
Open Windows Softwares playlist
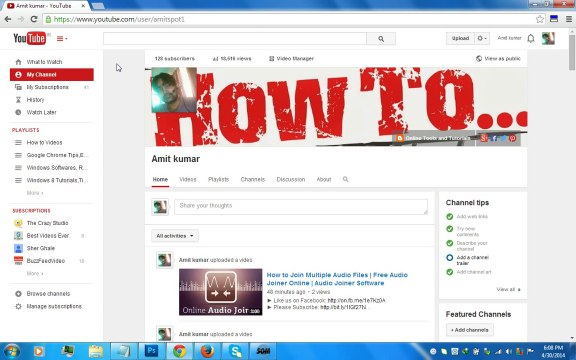tap(57, 168)
